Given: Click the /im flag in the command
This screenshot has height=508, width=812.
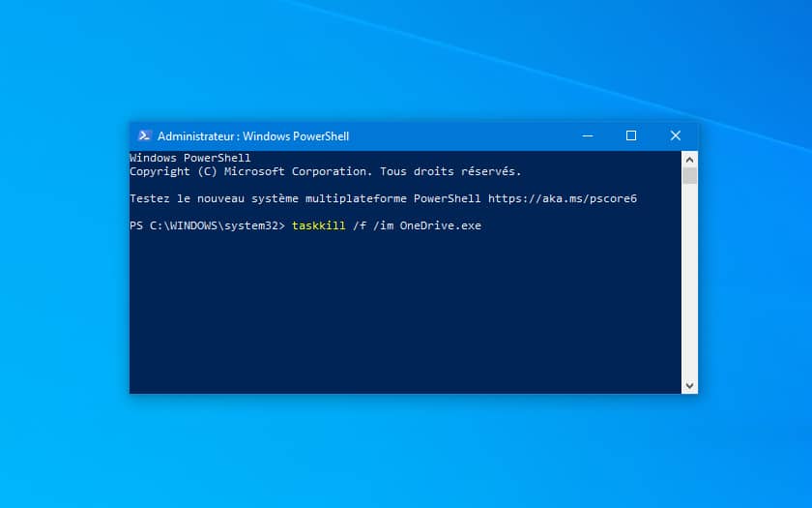Looking at the screenshot, I should click(x=383, y=225).
